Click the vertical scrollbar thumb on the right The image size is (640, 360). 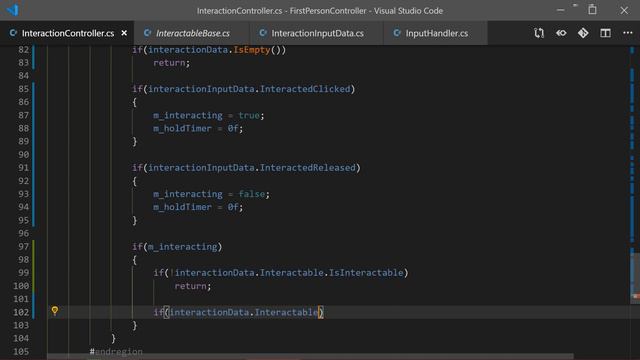click(x=635, y=278)
